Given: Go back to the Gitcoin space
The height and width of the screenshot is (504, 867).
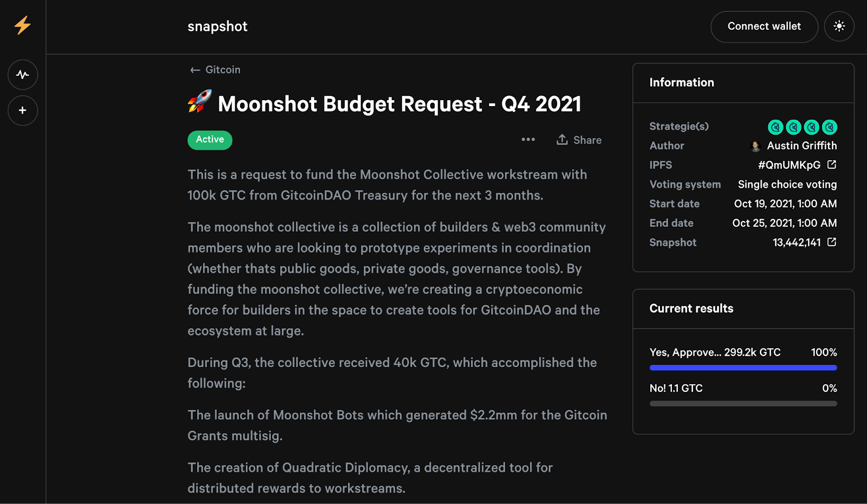Looking at the screenshot, I should (x=223, y=70).
